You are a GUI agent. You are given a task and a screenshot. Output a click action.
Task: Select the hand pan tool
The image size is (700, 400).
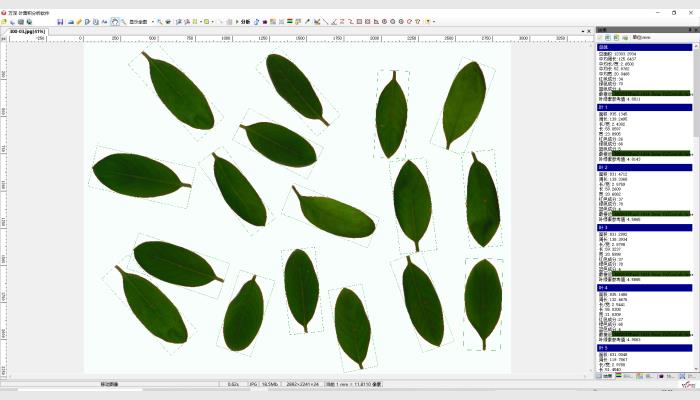coord(114,21)
